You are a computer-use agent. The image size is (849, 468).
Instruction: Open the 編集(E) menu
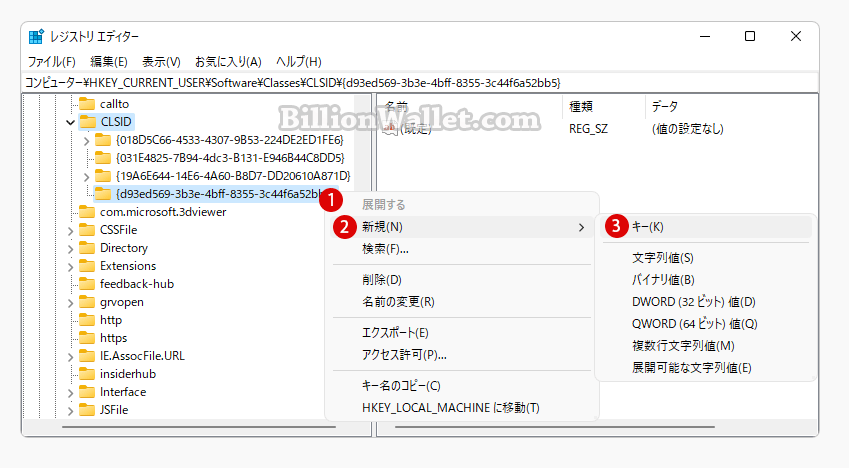109,62
